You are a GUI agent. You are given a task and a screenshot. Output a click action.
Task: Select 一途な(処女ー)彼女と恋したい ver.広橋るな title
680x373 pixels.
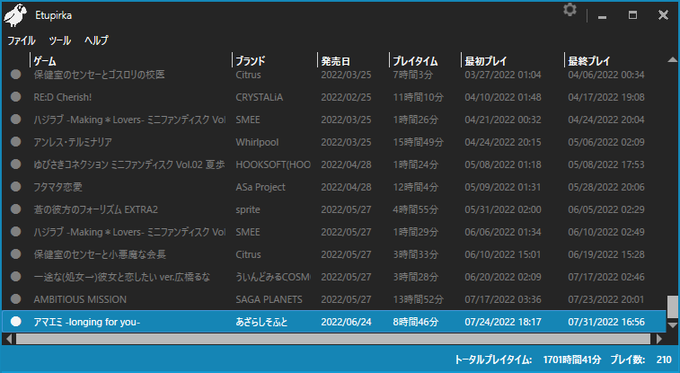pyautogui.click(x=122, y=277)
